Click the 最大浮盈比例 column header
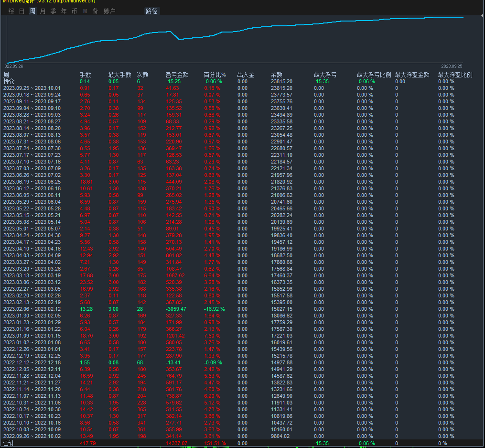The width and height of the screenshot is (485, 448). [455, 75]
